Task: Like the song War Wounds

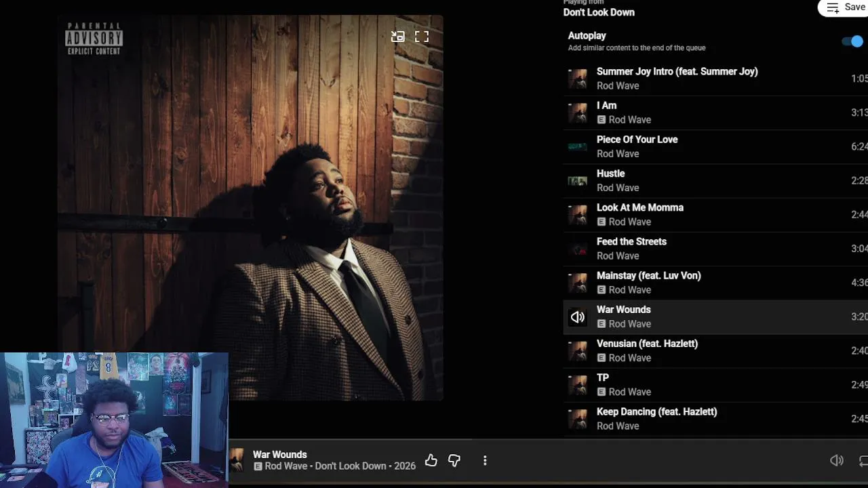Action: [x=431, y=461]
